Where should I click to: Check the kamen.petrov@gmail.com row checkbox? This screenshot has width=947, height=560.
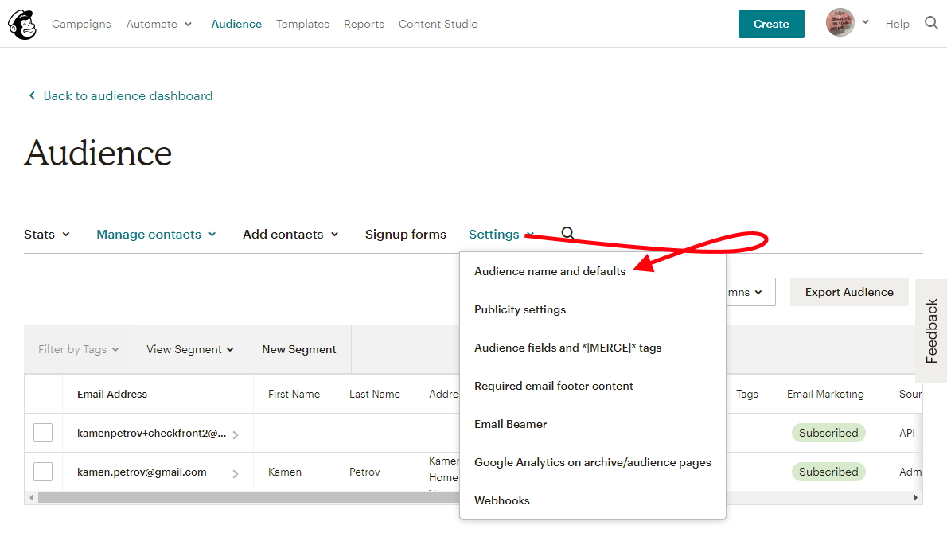coord(43,471)
